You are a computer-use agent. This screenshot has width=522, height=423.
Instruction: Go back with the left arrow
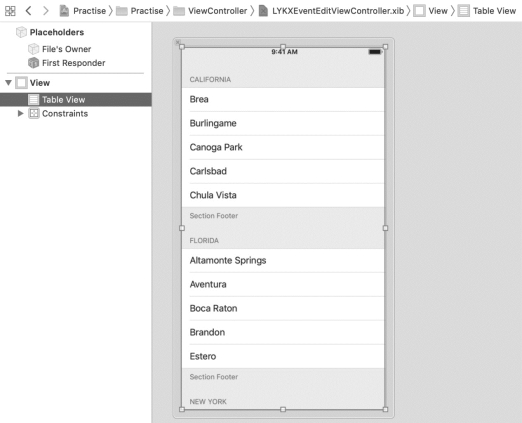click(28, 11)
